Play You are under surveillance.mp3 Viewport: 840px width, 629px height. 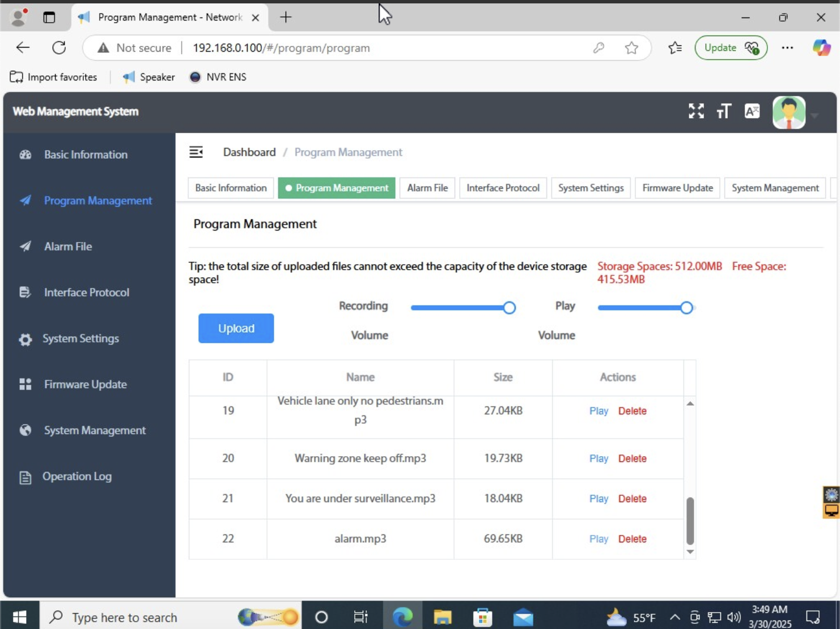(599, 499)
